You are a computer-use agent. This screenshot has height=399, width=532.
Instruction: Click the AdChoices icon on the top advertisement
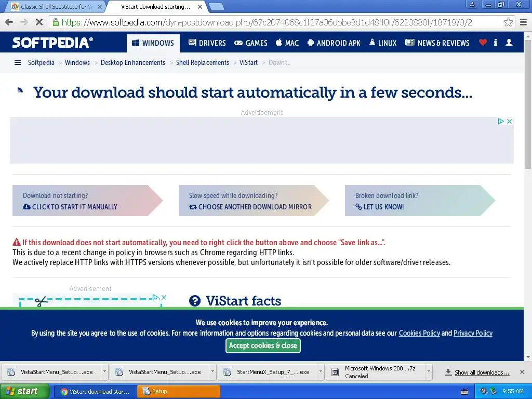[x=501, y=121]
